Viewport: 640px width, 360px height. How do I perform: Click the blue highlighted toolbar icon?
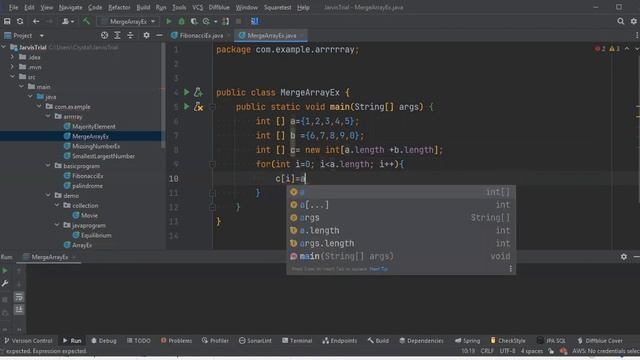coord(254,21)
